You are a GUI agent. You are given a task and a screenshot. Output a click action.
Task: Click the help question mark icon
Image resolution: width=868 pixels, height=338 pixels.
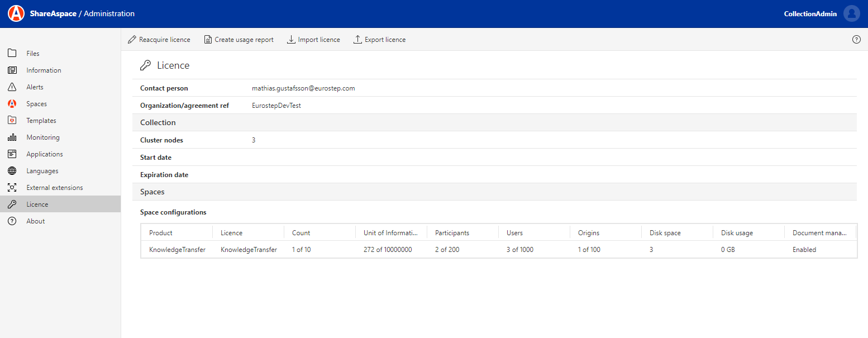point(856,40)
